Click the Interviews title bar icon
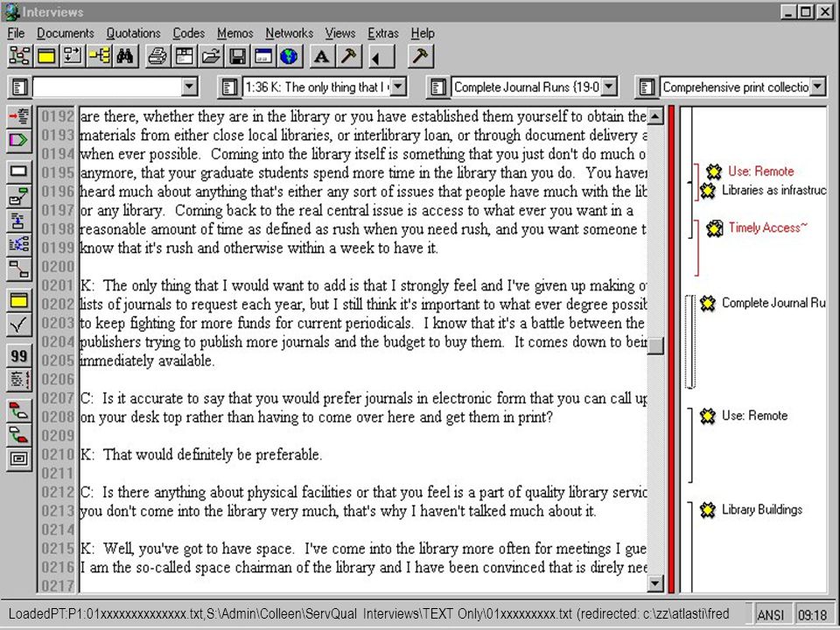840x630 pixels. click(11, 11)
